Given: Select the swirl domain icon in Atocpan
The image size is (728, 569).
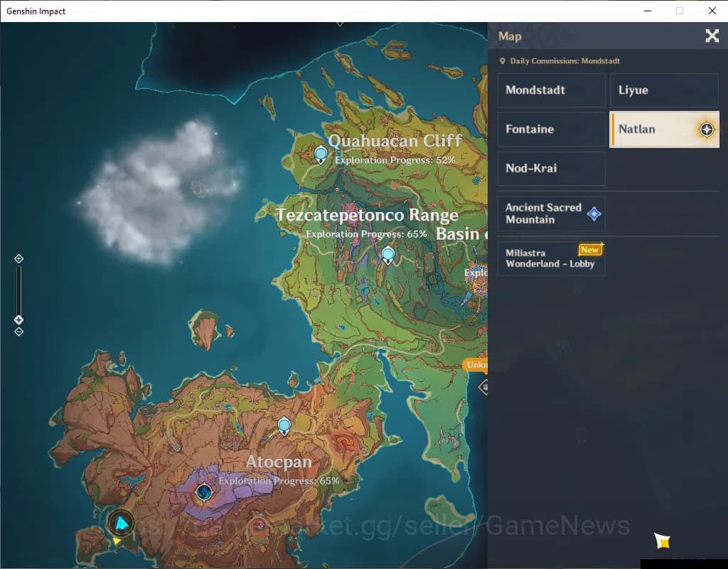Looking at the screenshot, I should 204,492.
